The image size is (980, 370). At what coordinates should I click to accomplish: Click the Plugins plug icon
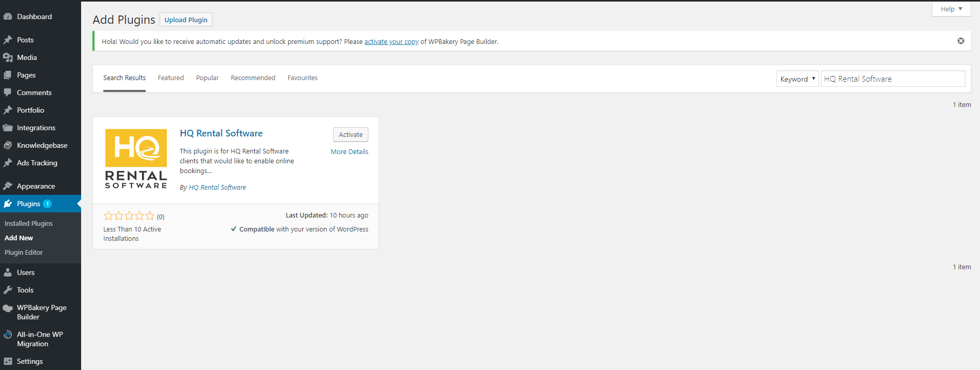(8, 204)
